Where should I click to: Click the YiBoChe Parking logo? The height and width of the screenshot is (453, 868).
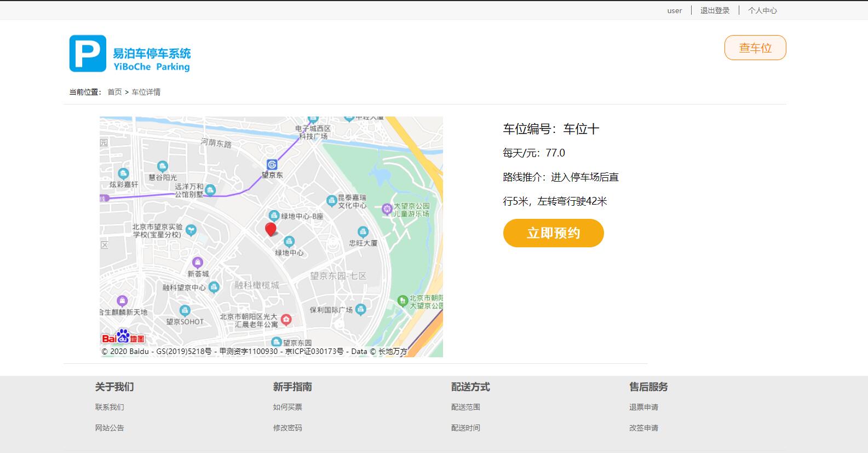pos(130,54)
